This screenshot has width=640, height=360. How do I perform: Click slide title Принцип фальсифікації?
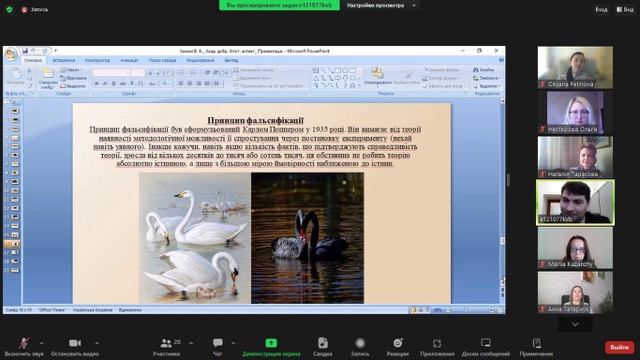[x=256, y=120]
